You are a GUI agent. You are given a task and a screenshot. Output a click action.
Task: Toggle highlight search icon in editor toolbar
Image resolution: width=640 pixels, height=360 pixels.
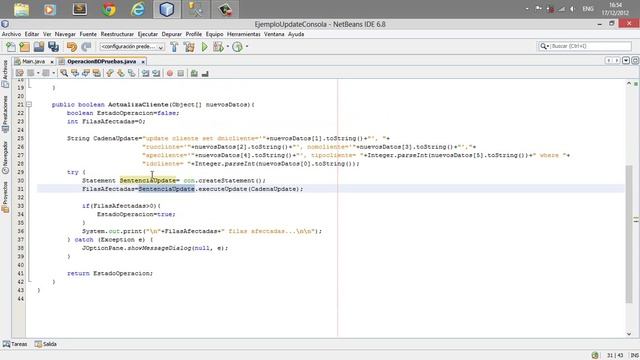[x=97, y=73]
